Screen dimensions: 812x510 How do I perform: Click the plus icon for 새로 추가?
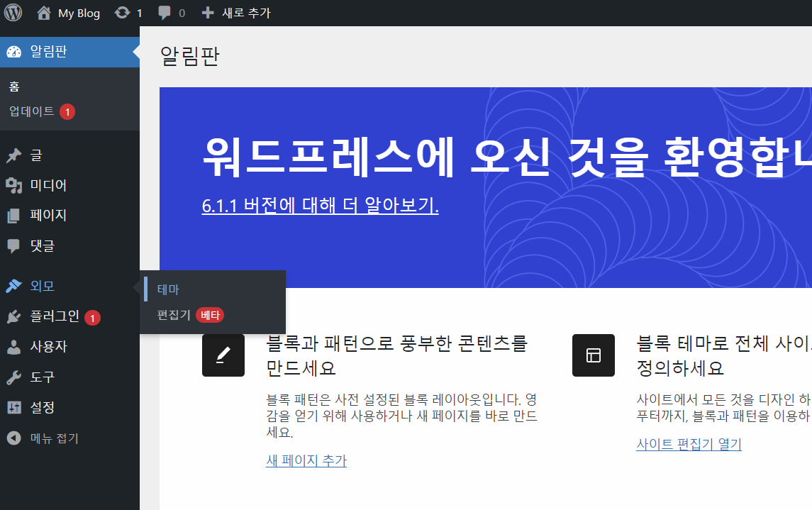[x=208, y=13]
